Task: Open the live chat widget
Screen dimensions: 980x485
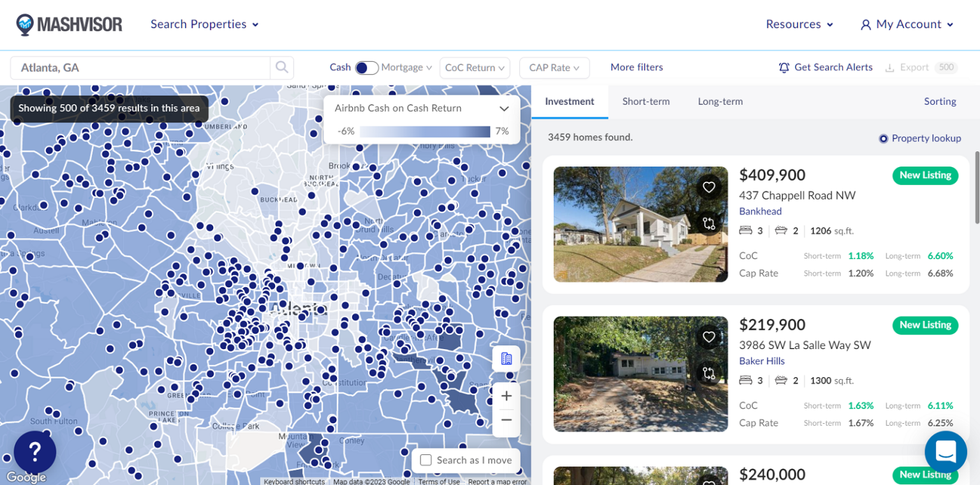Action: tap(946, 452)
